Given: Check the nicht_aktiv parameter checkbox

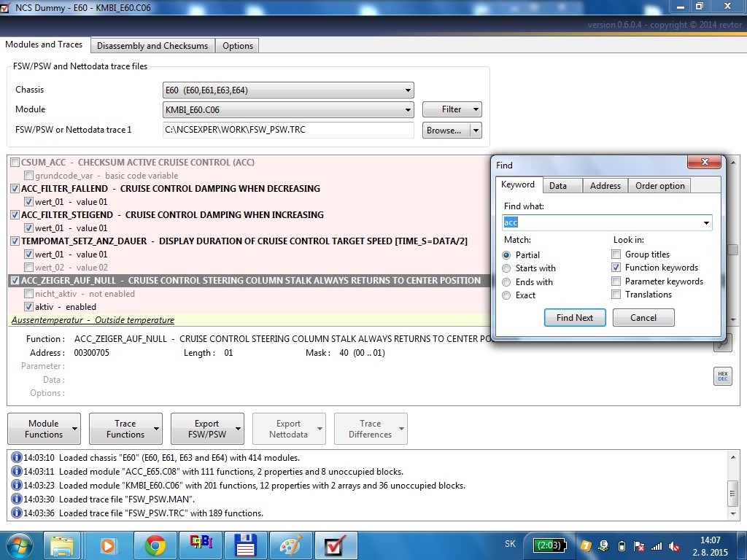Looking at the screenshot, I should pos(29,294).
